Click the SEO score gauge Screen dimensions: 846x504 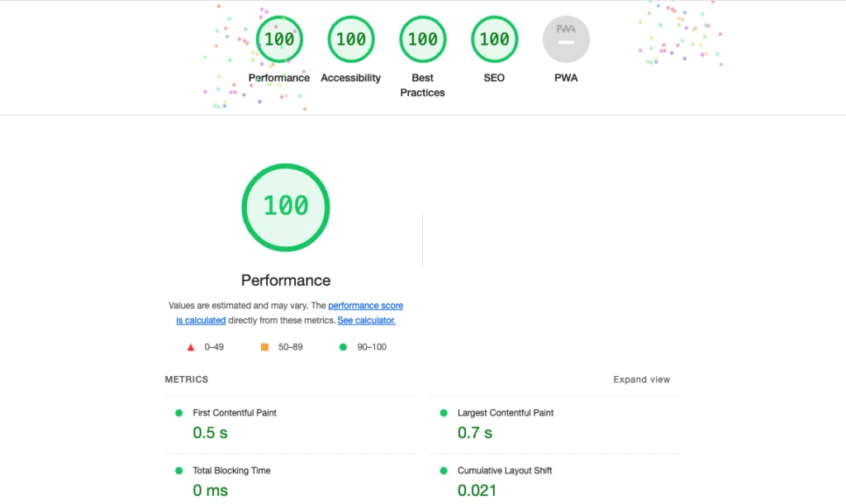(494, 39)
